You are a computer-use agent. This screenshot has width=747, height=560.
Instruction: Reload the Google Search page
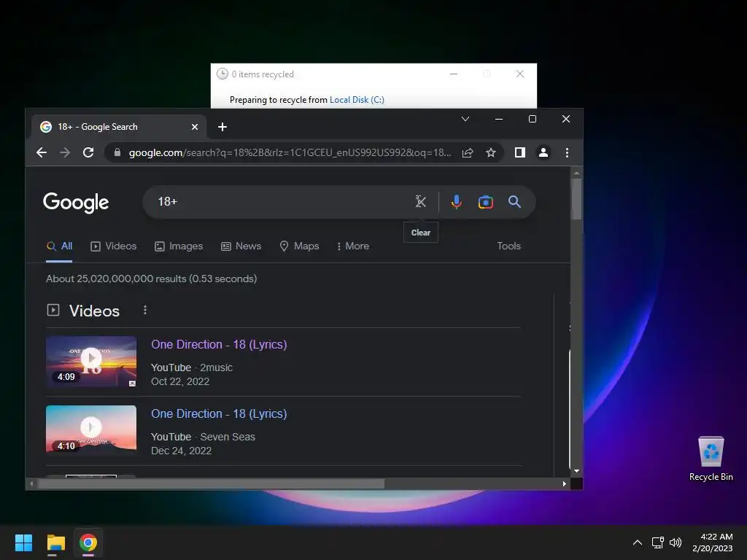click(88, 152)
